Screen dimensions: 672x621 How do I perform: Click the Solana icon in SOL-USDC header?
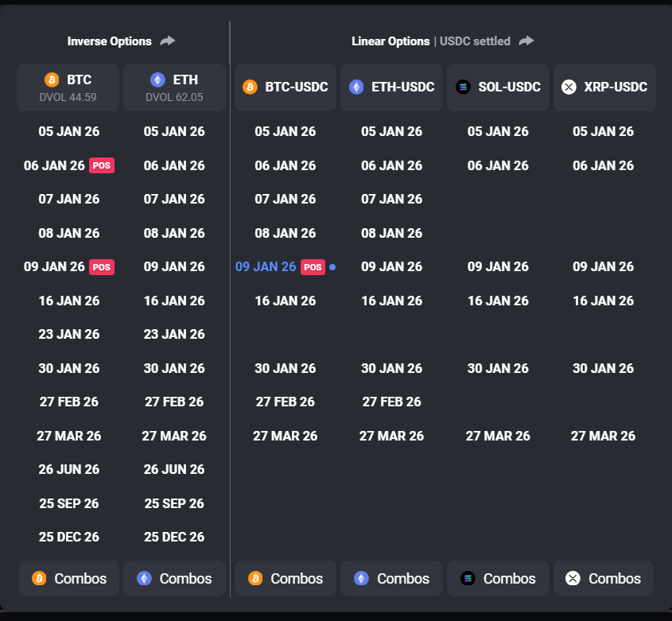463,87
